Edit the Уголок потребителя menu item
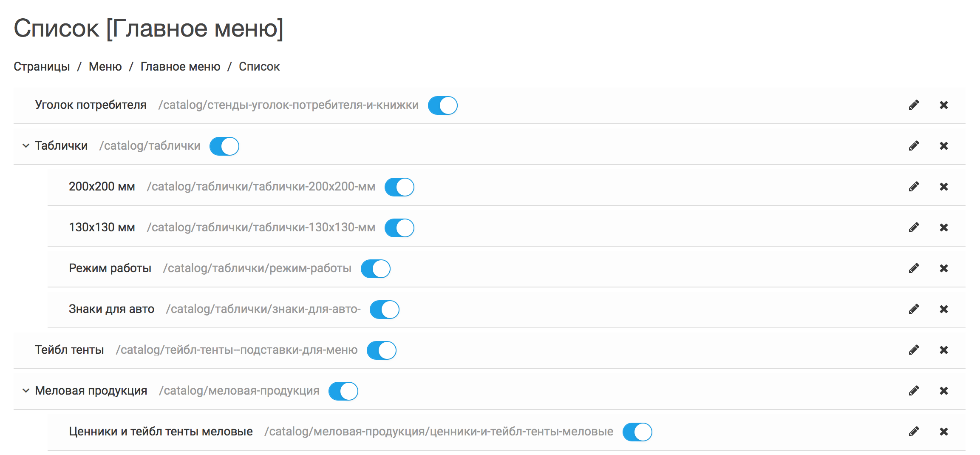980x455 pixels. (914, 105)
